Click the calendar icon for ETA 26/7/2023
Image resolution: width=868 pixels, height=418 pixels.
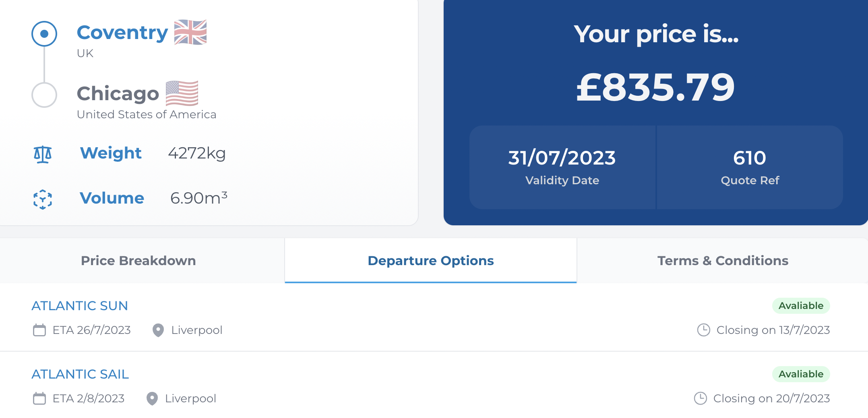pyautogui.click(x=39, y=330)
